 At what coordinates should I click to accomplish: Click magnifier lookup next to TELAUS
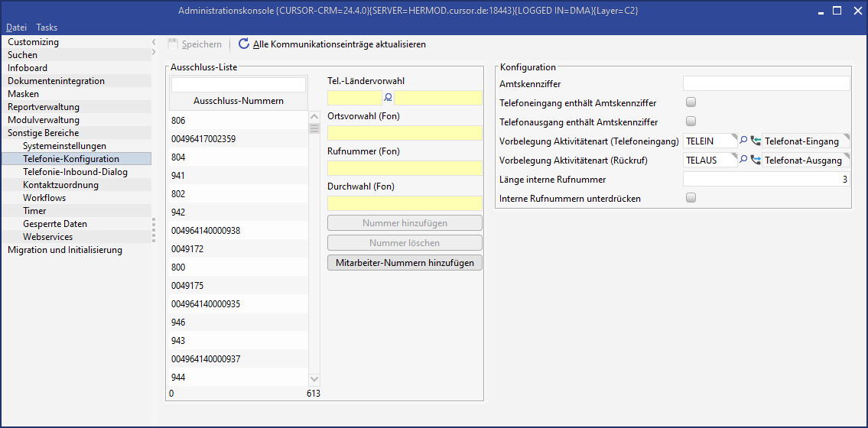click(x=743, y=160)
